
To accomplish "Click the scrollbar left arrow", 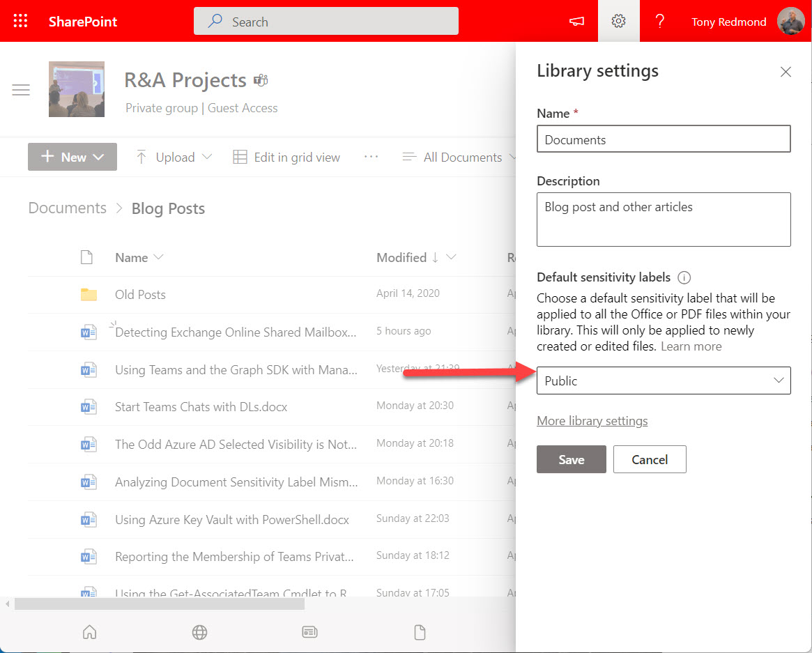I will click(7, 604).
